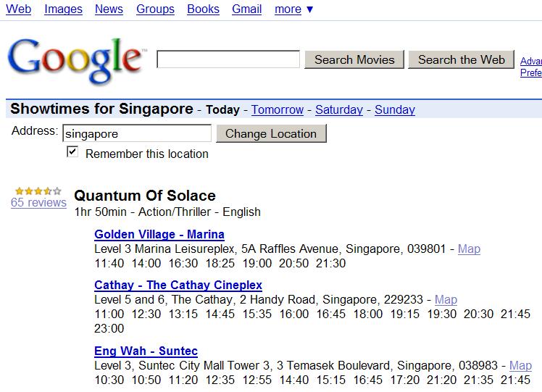Open Books in the top navigation
542x392 pixels.
click(x=203, y=9)
